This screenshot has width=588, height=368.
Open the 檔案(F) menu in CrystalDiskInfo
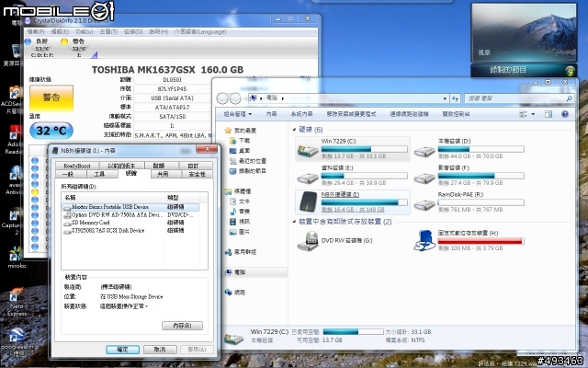pos(36,32)
